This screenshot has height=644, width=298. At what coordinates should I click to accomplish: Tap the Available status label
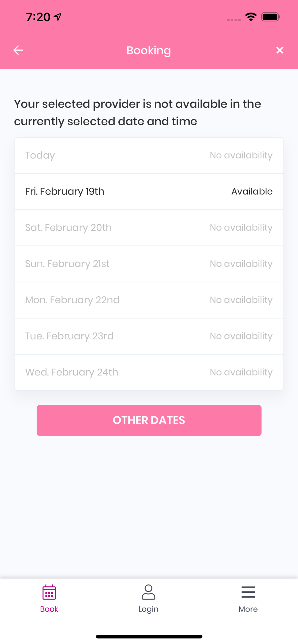click(x=252, y=192)
